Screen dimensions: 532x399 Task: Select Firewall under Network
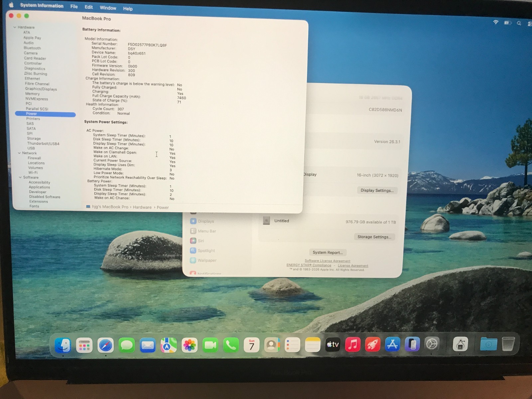(x=34, y=158)
